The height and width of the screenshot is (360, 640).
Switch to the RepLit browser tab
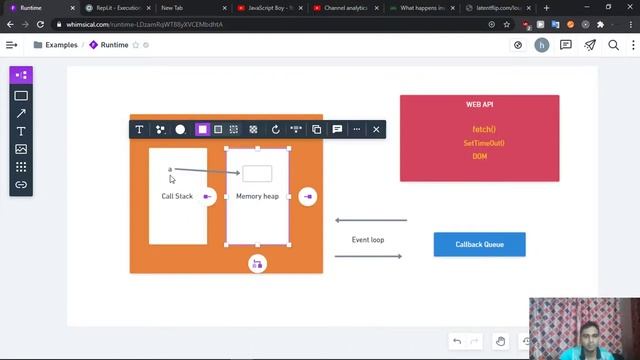[118, 8]
